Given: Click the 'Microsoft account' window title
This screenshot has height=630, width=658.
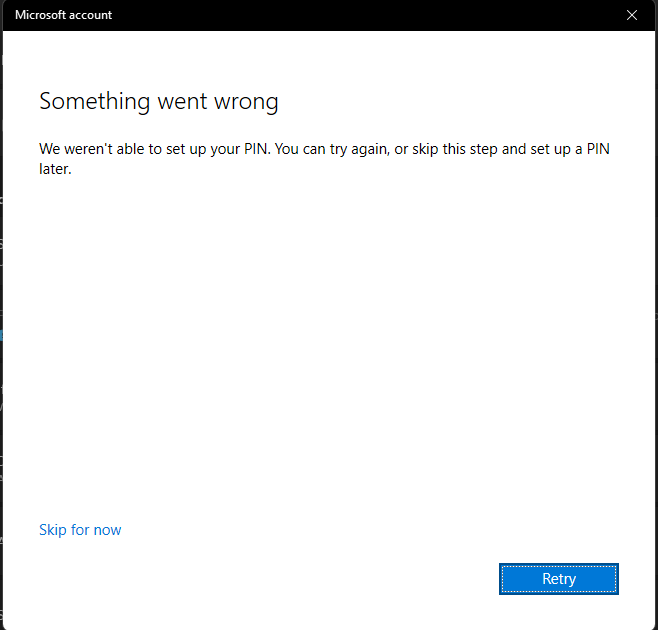Looking at the screenshot, I should [63, 15].
